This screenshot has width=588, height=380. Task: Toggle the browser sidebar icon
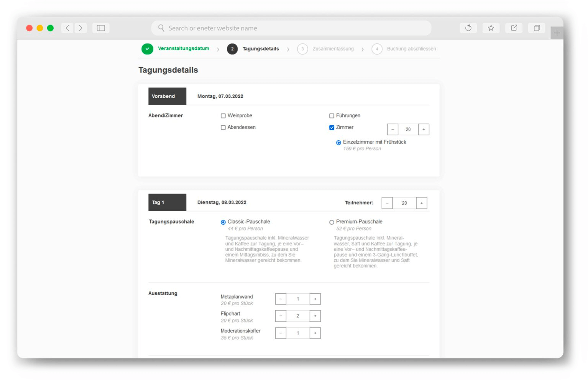pos(101,28)
